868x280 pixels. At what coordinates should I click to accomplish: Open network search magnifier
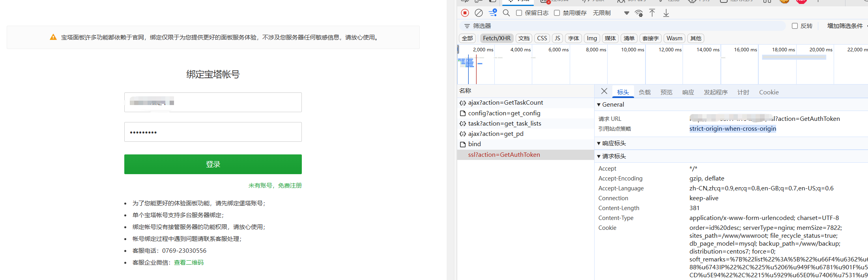click(506, 13)
